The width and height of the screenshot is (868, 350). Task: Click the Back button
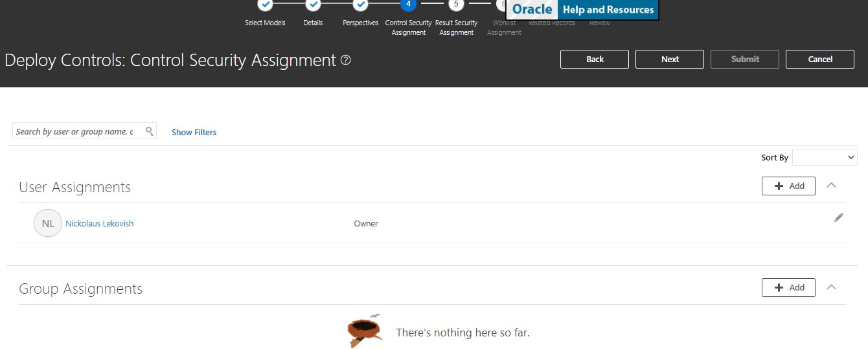tap(595, 59)
